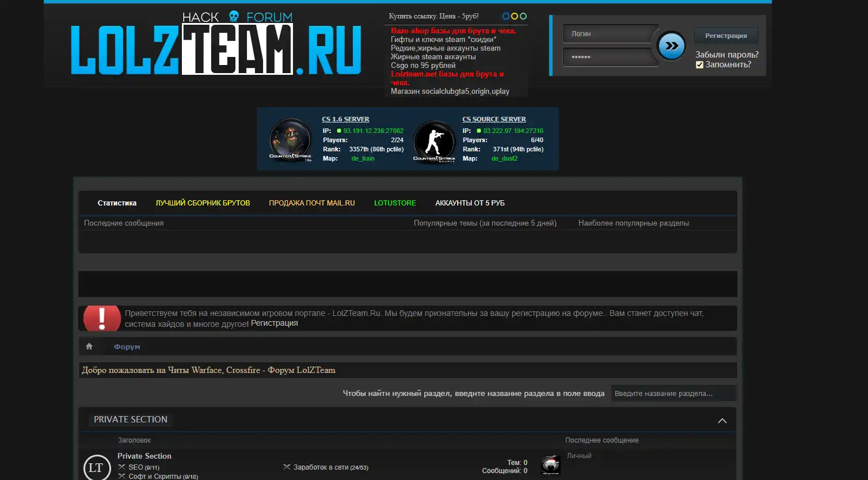Viewport: 868px width, 480px height.
Task: Open Жирные steam аккаунты ad link
Action: click(x=433, y=57)
